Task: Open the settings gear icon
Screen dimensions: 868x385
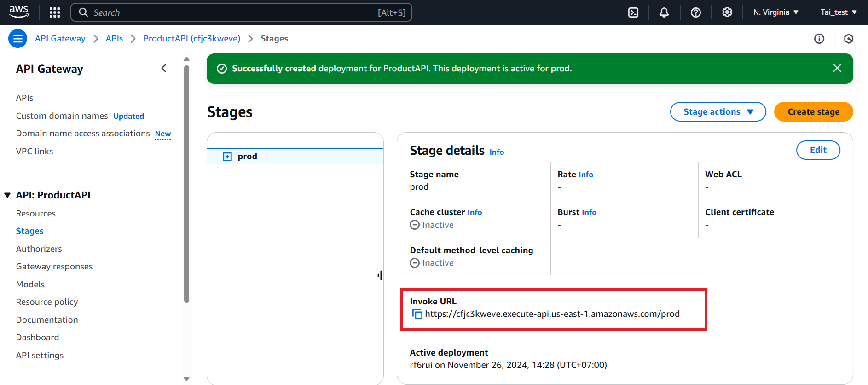Action: point(727,12)
